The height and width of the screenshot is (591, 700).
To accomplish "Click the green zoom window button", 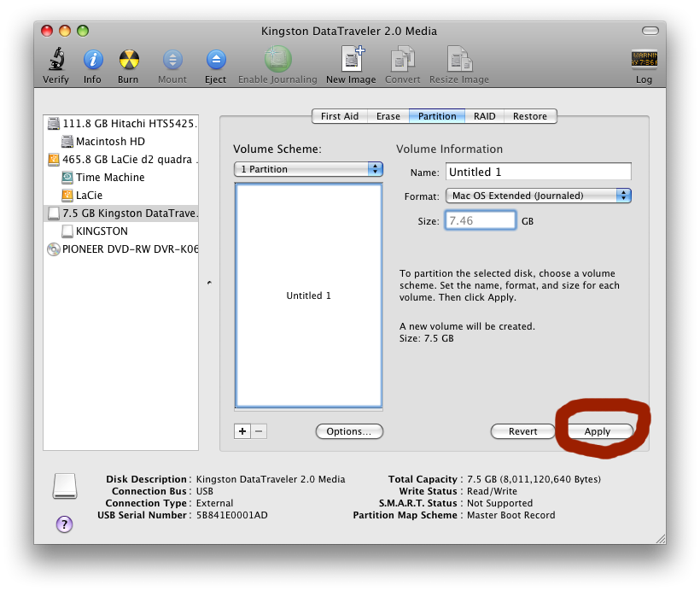I will [x=83, y=31].
